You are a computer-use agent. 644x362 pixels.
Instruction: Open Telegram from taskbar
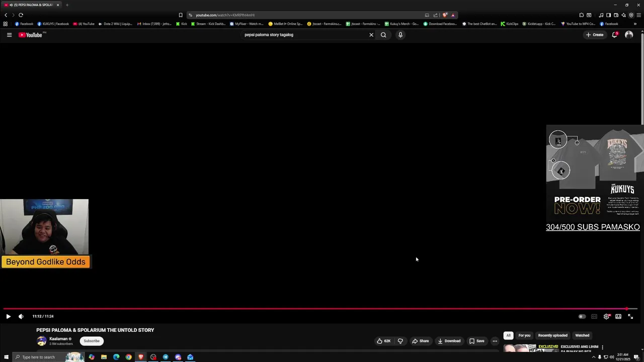[x=166, y=357]
